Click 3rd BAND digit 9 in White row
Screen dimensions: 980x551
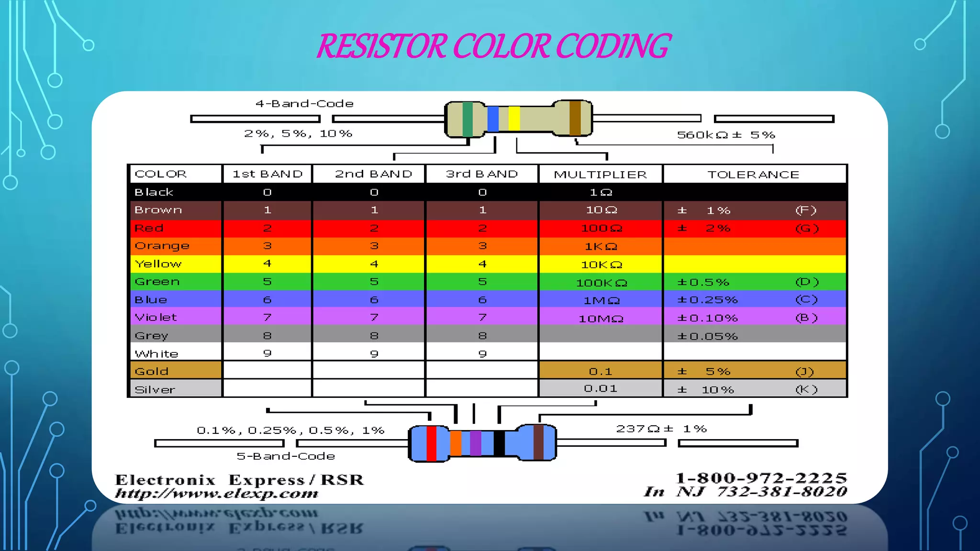point(482,354)
